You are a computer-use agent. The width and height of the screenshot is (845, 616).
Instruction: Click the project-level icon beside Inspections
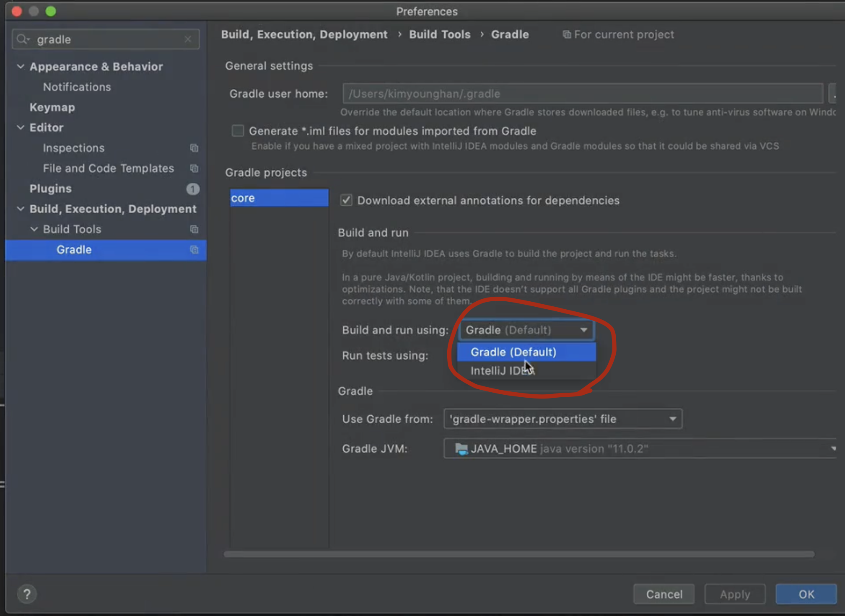coord(194,148)
